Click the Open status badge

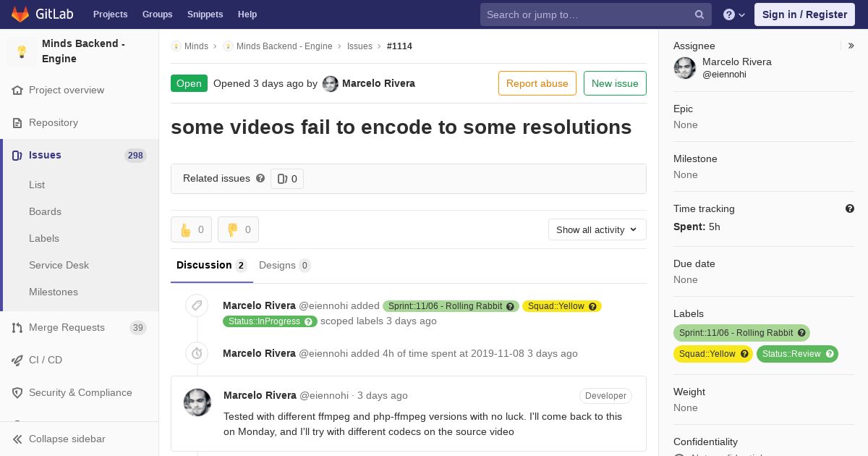(189, 83)
